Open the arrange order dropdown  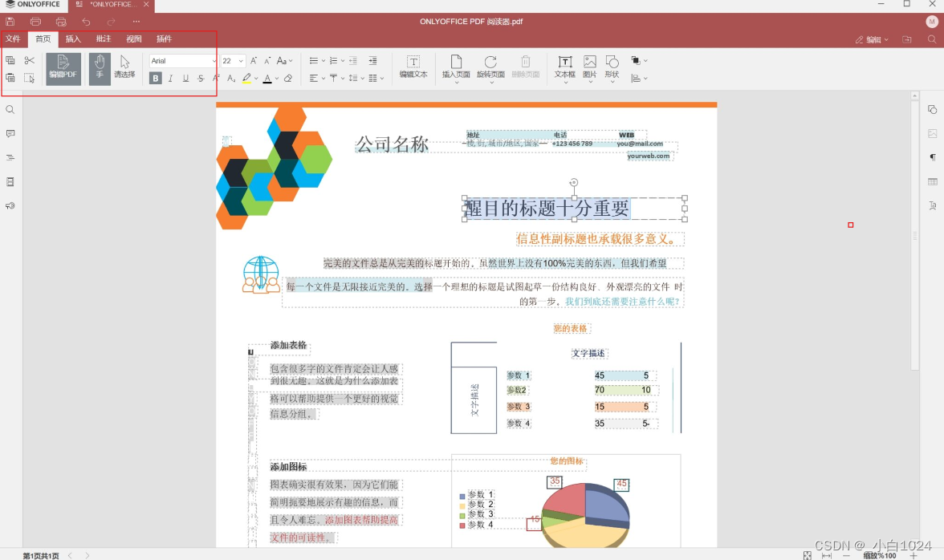coord(639,61)
